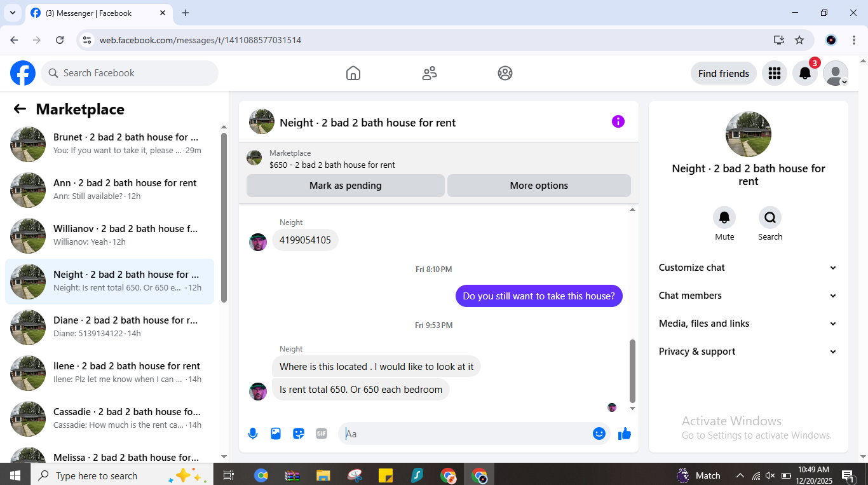Attach a photo using the image icon
Viewport: 868px width, 485px height.
click(x=276, y=434)
